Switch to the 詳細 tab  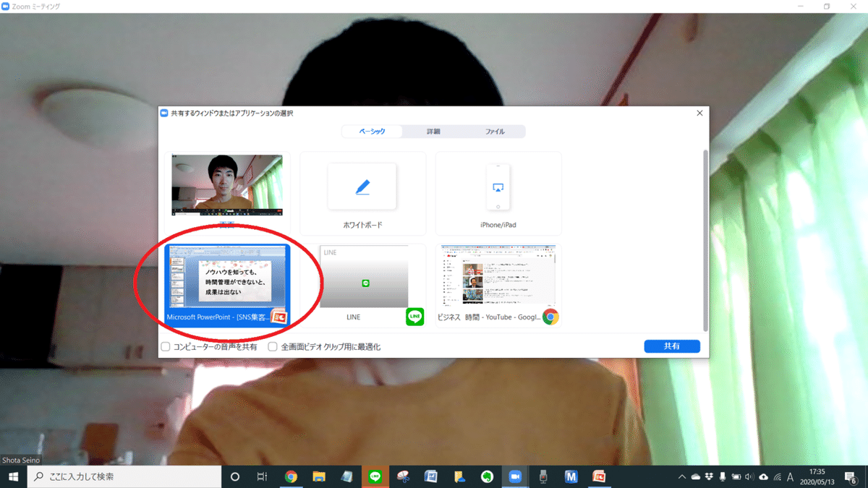tap(433, 132)
